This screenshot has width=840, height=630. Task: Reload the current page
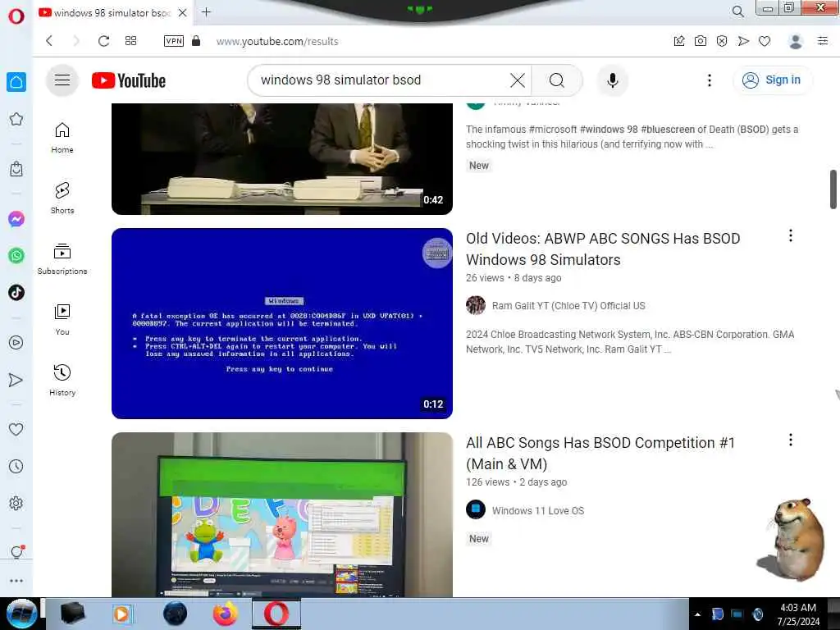[103, 41]
